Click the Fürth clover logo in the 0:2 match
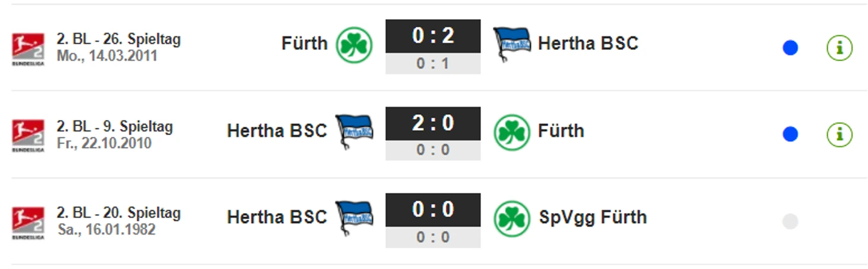The height and width of the screenshot is (269, 868). [354, 45]
